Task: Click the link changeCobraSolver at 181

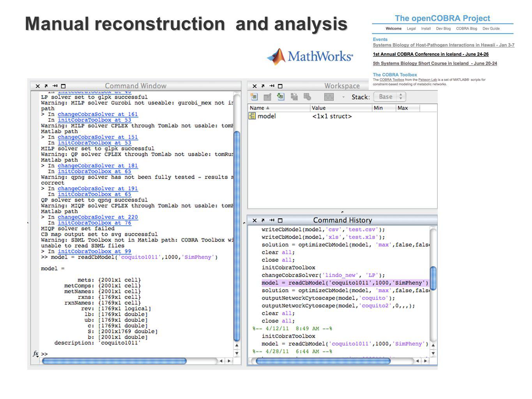Action: [x=98, y=166]
